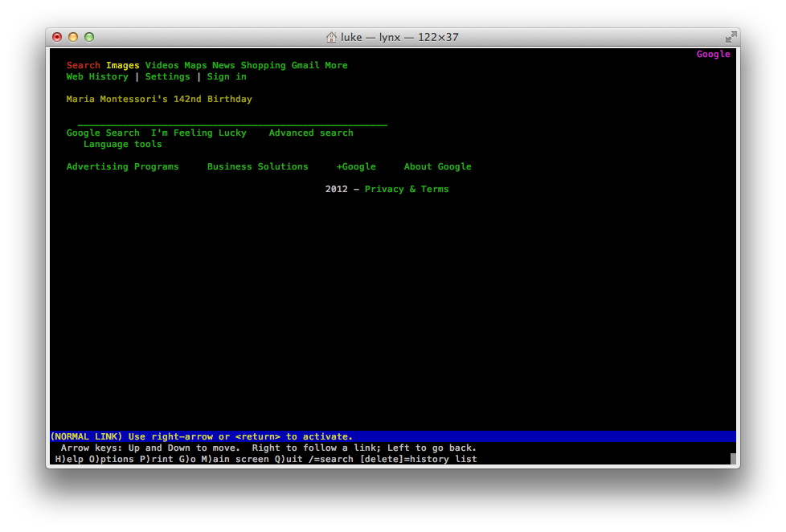Click the Sign in link
The width and height of the screenshot is (786, 532).
(x=227, y=77)
